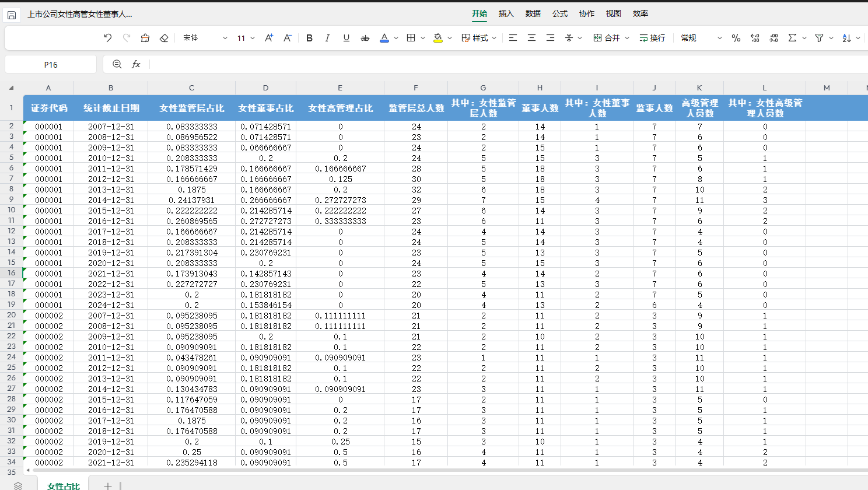Click the P16 name box field
The width and height of the screenshot is (868, 490).
[51, 65]
